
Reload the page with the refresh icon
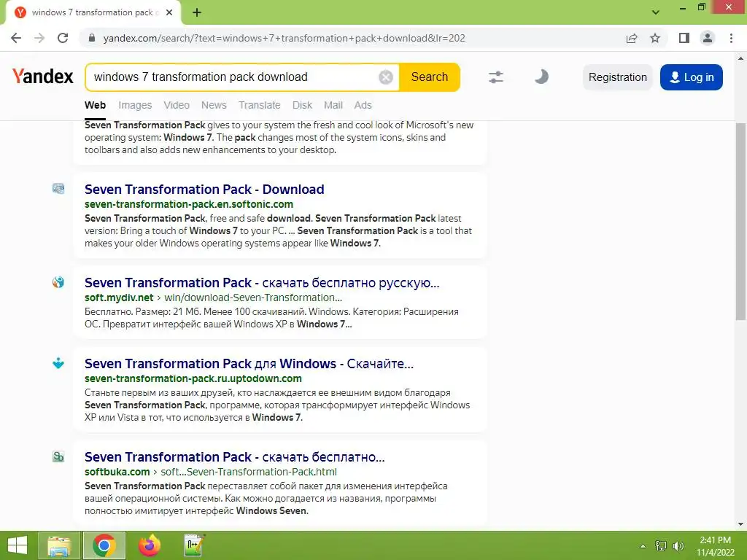click(x=63, y=38)
